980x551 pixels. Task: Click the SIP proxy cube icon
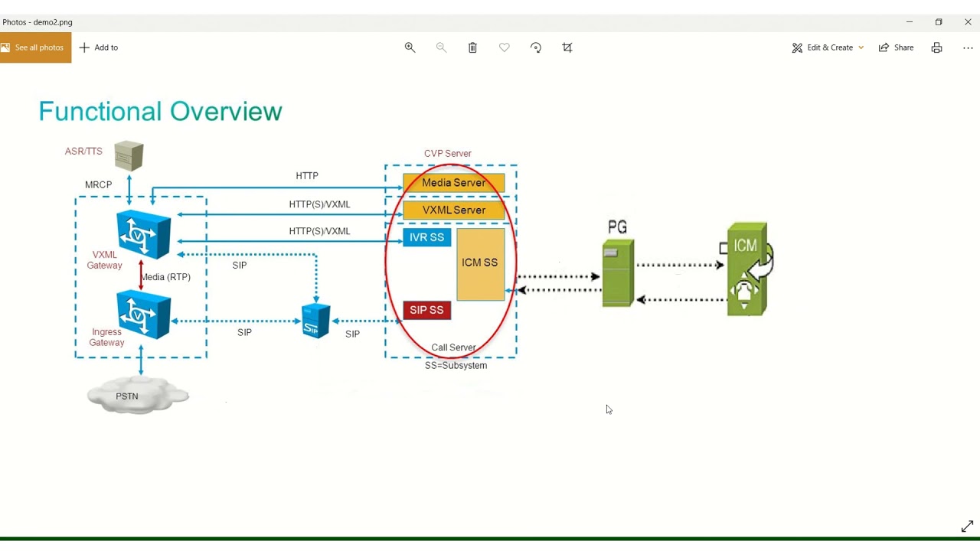point(315,320)
